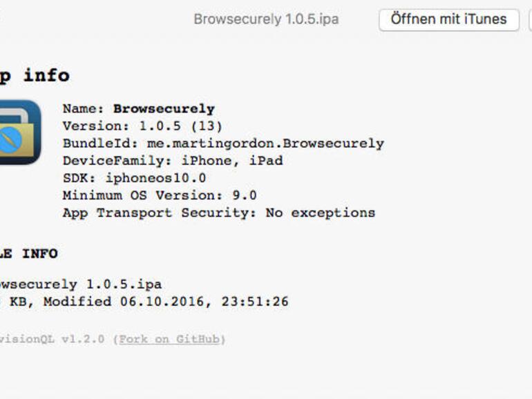Select the No exceptions value

pyautogui.click(x=320, y=213)
